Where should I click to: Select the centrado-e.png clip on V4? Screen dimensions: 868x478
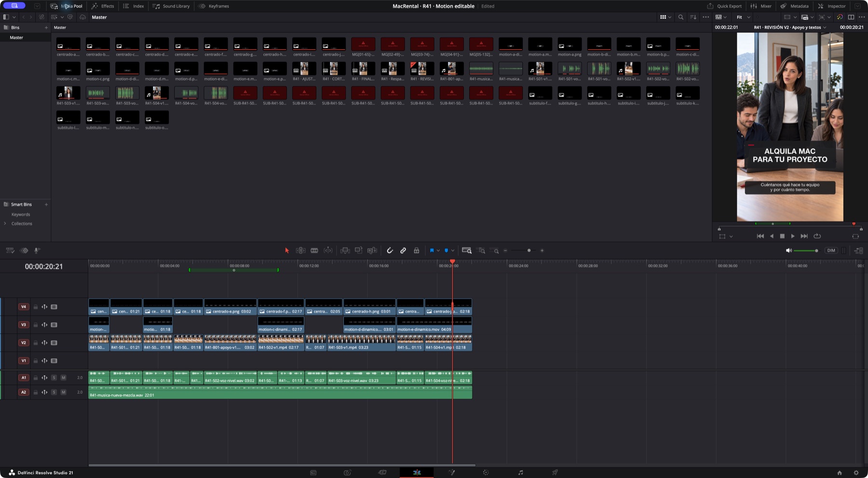pos(231,307)
